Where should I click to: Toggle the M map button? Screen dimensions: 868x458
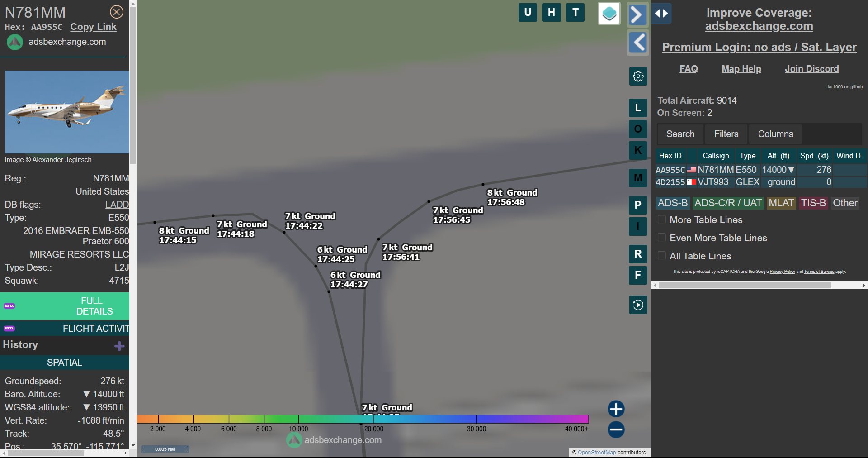point(638,178)
